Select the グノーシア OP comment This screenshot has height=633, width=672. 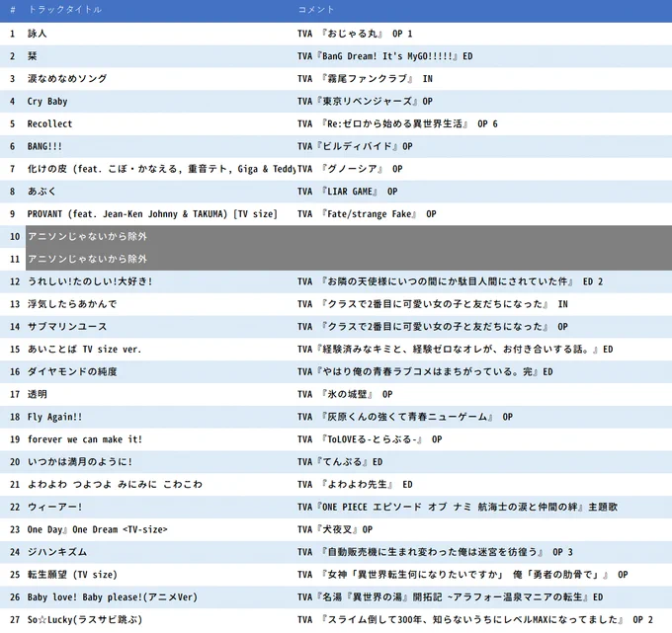350,169
